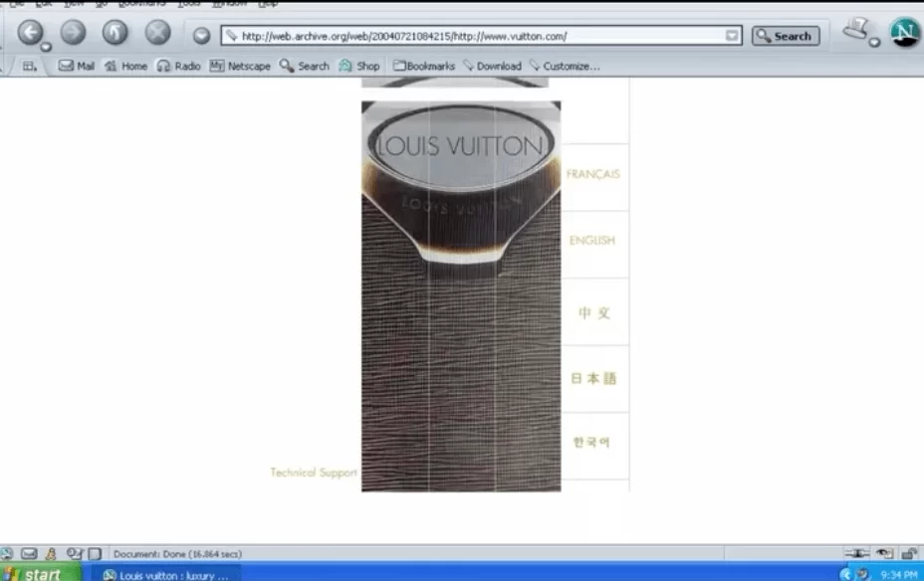Stop loading the page
This screenshot has height=581, width=924.
point(158,33)
